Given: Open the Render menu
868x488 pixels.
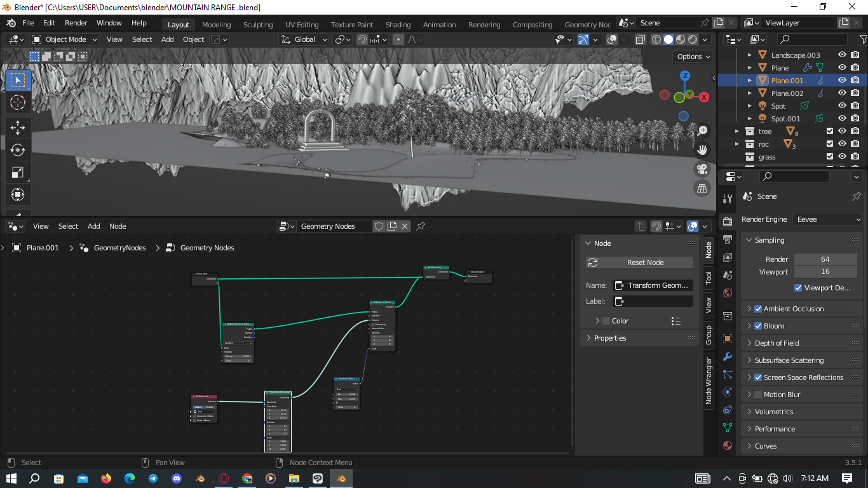Looking at the screenshot, I should click(76, 23).
